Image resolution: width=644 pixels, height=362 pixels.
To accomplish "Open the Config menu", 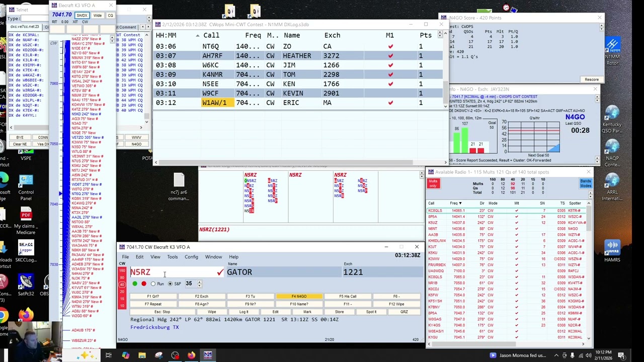I will tap(191, 257).
